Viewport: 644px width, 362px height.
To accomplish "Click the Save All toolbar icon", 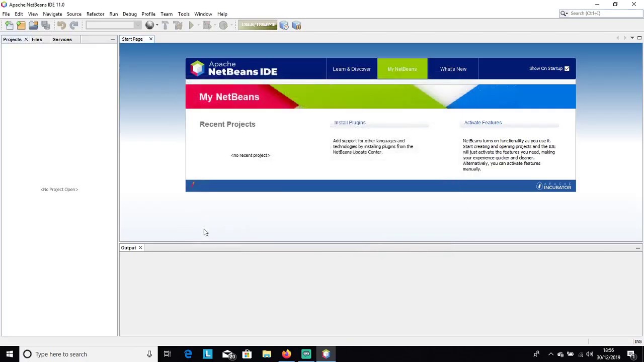I will [x=45, y=25].
